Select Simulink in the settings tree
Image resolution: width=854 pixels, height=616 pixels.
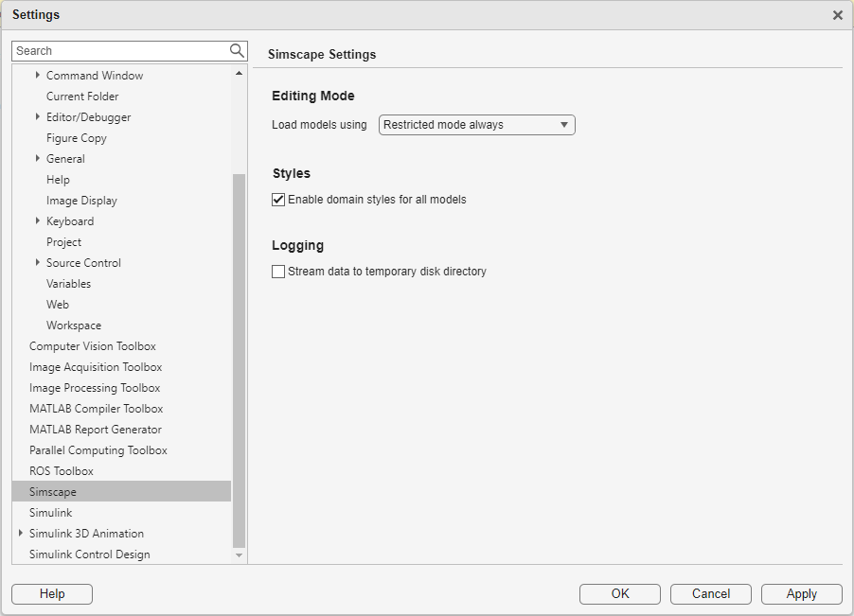51,513
